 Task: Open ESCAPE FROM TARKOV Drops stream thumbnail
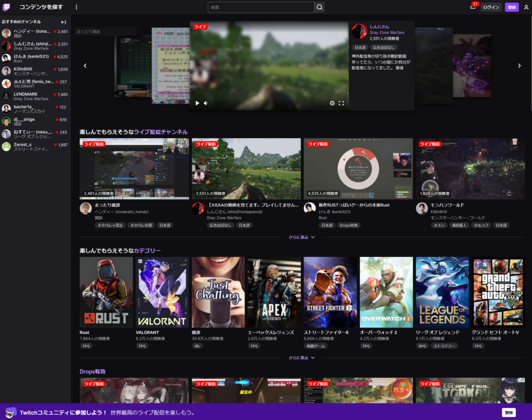(x=470, y=390)
